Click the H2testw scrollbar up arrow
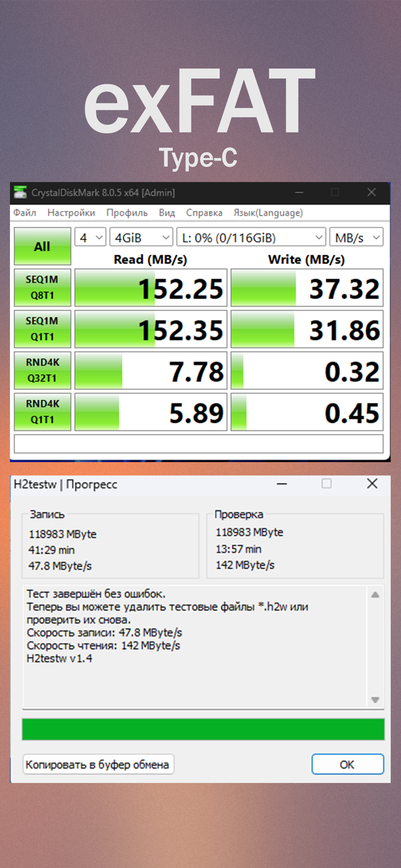The height and width of the screenshot is (868, 401). [x=375, y=595]
